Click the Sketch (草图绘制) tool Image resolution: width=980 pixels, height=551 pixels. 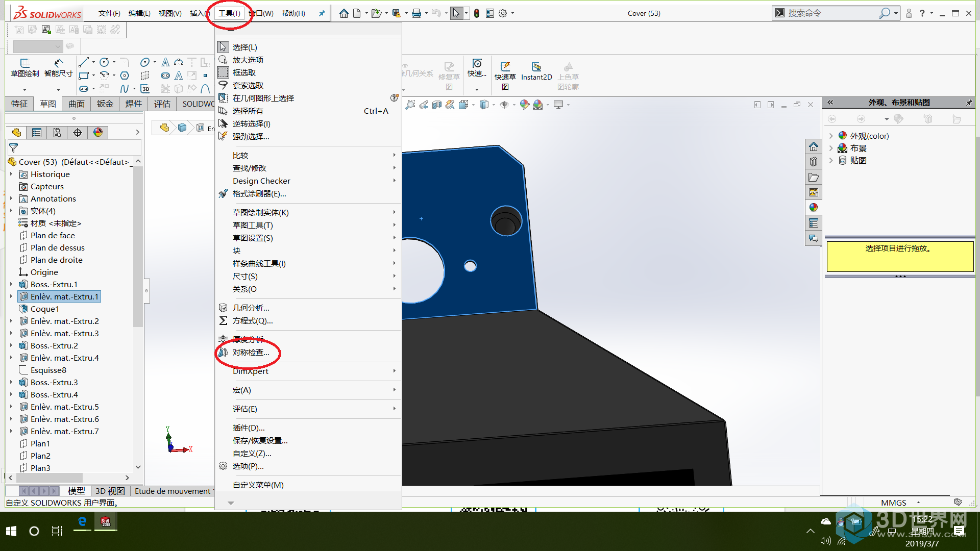click(x=24, y=67)
